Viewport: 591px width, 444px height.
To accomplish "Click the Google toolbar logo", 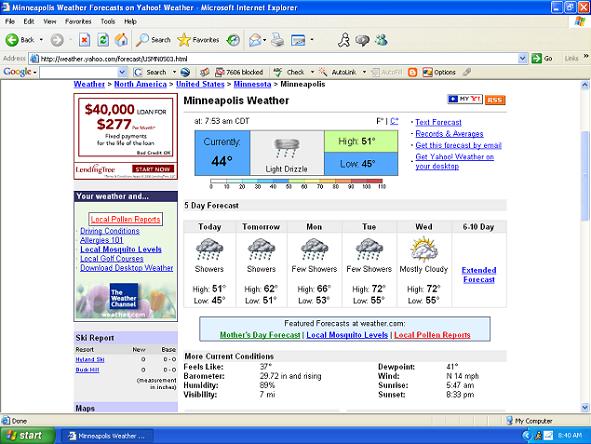I will click(17, 72).
